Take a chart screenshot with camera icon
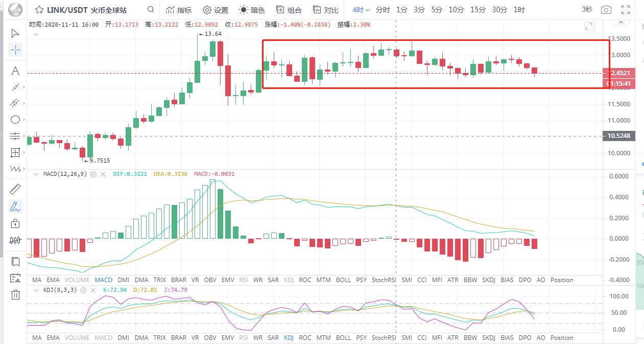Viewport: 644px width, 344px height. coord(606,10)
